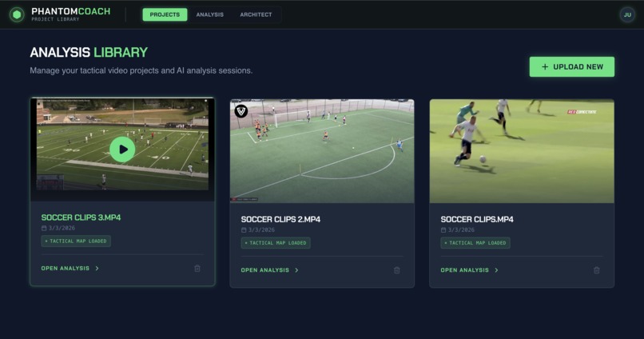Click the 3/3/2026 date on Soccer Clips.mp4

[x=461, y=230]
